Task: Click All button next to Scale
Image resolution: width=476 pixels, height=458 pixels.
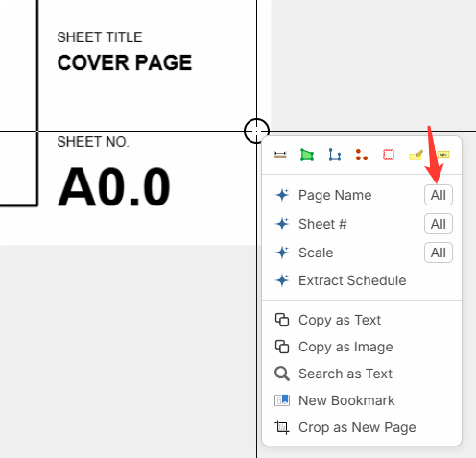Action: click(x=439, y=253)
